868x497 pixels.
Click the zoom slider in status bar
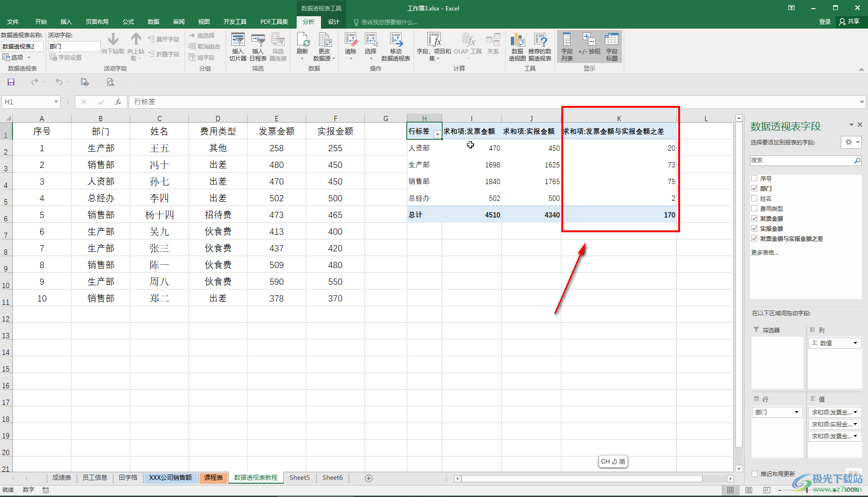pyautogui.click(x=806, y=490)
